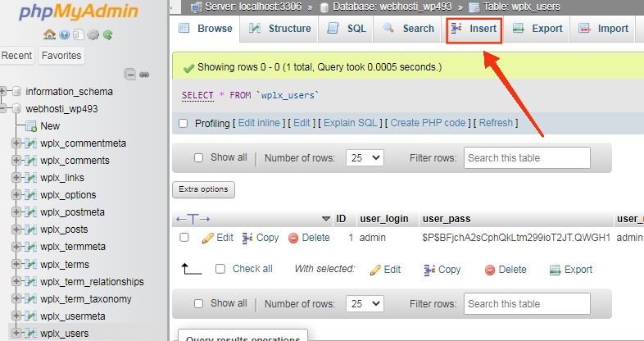Open lower Number of rows dropdown

pos(365,303)
